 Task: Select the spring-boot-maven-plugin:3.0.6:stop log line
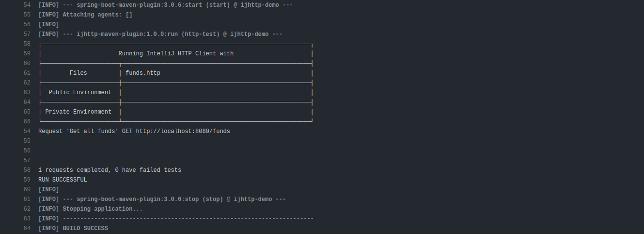[x=162, y=199]
